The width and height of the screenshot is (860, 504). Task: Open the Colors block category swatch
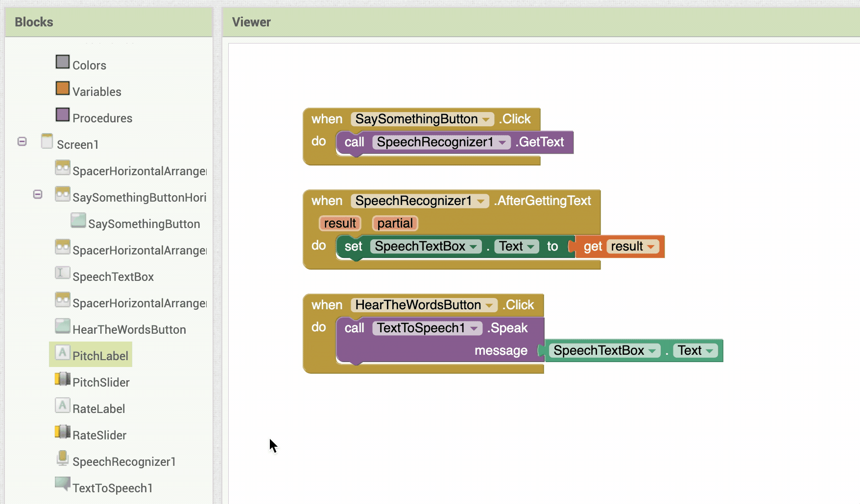coord(63,62)
